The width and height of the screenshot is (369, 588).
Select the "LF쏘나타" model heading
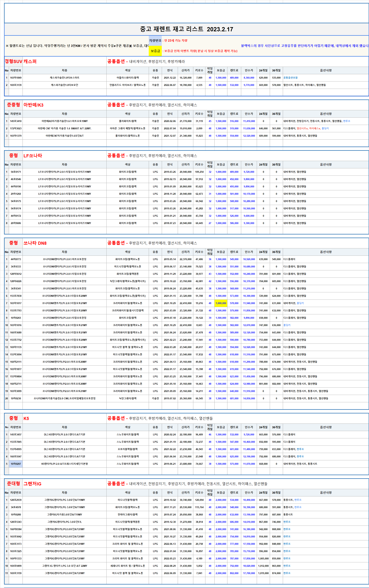pos(33,156)
